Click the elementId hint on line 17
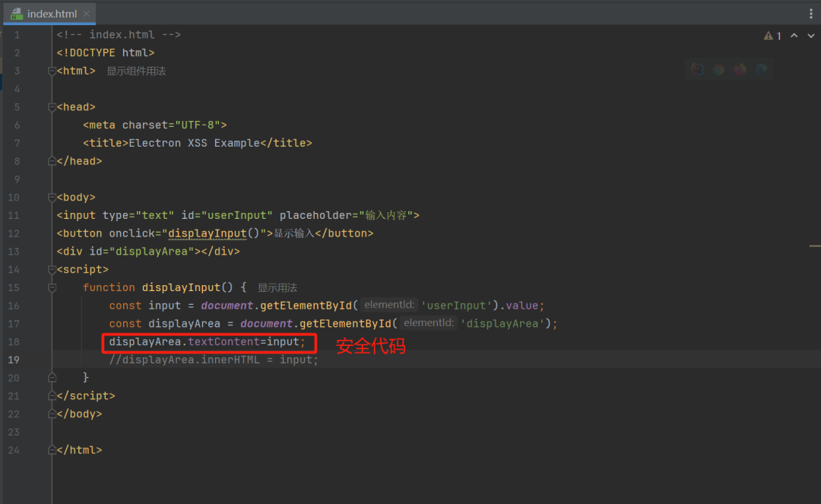This screenshot has height=504, width=821. click(428, 323)
